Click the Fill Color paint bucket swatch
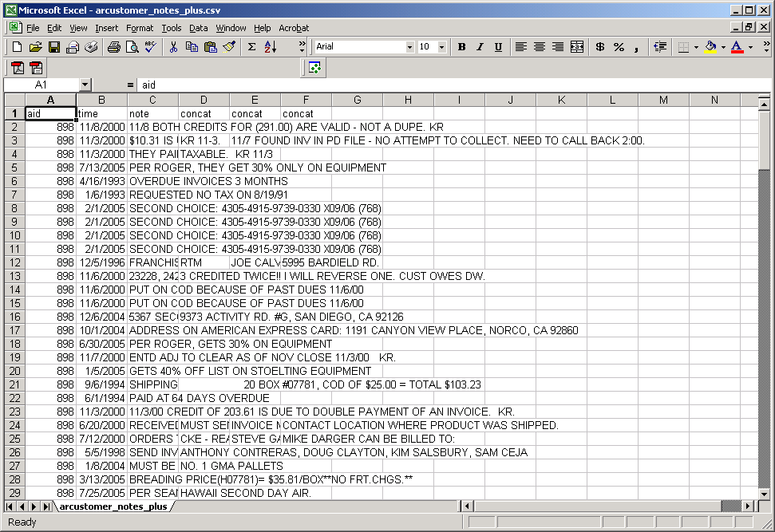The image size is (775, 532). click(x=710, y=47)
